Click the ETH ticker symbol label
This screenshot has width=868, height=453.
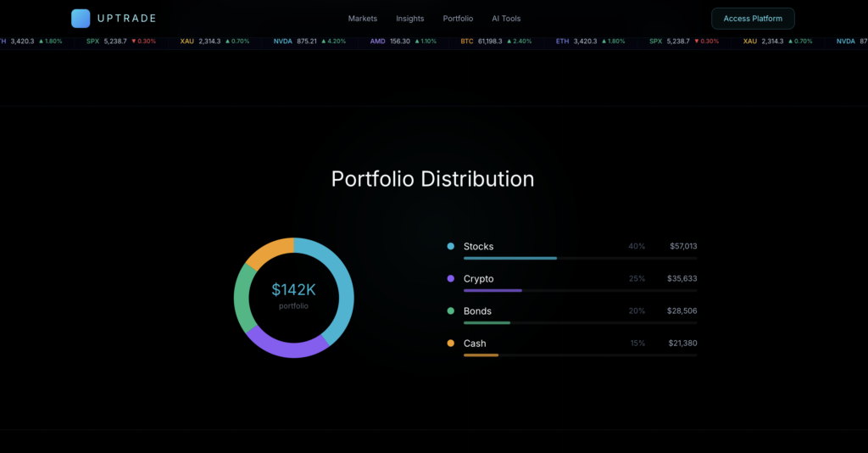[562, 41]
